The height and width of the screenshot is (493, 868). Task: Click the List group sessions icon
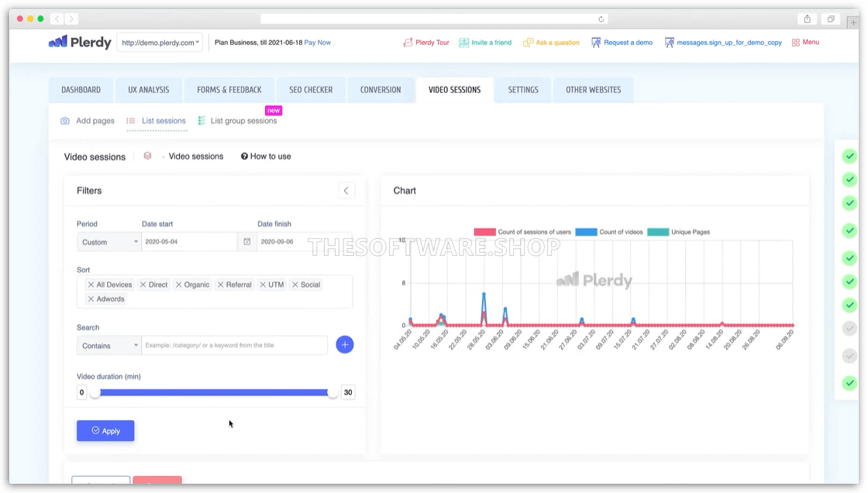(202, 121)
